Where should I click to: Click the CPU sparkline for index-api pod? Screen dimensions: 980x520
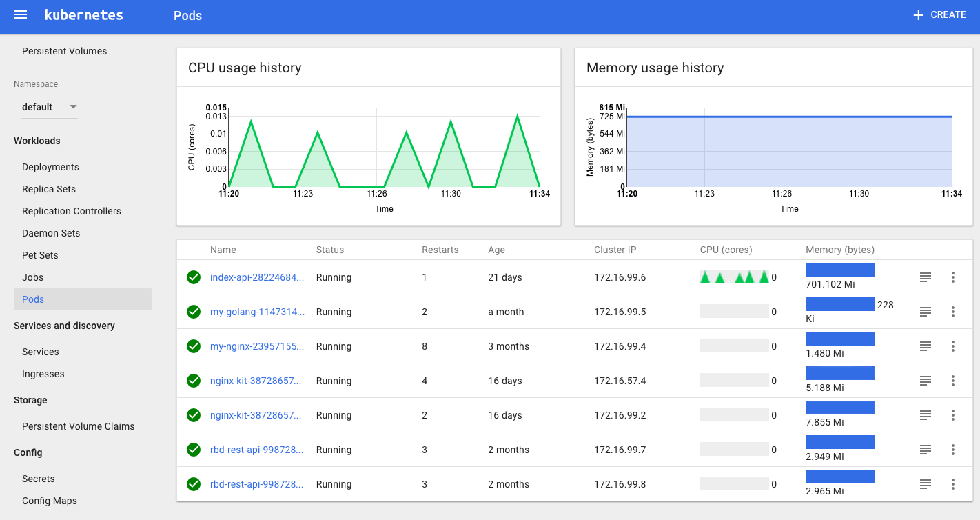point(735,277)
